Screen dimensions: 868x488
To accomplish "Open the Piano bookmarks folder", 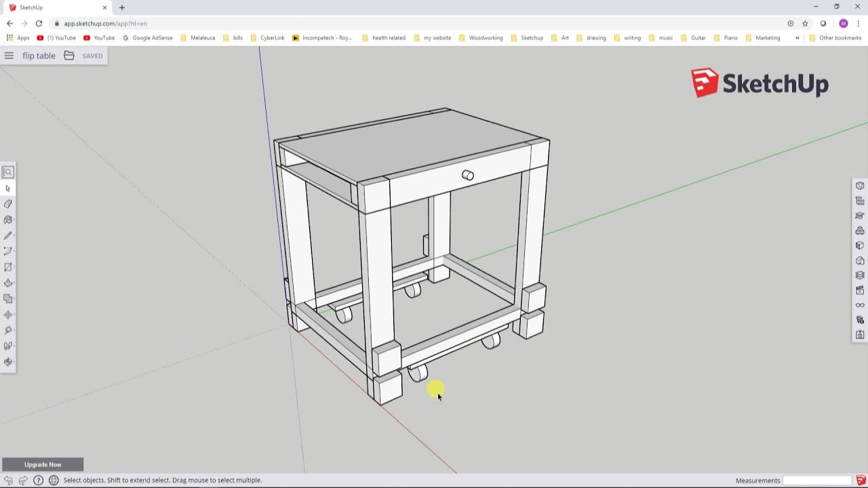I will [726, 38].
